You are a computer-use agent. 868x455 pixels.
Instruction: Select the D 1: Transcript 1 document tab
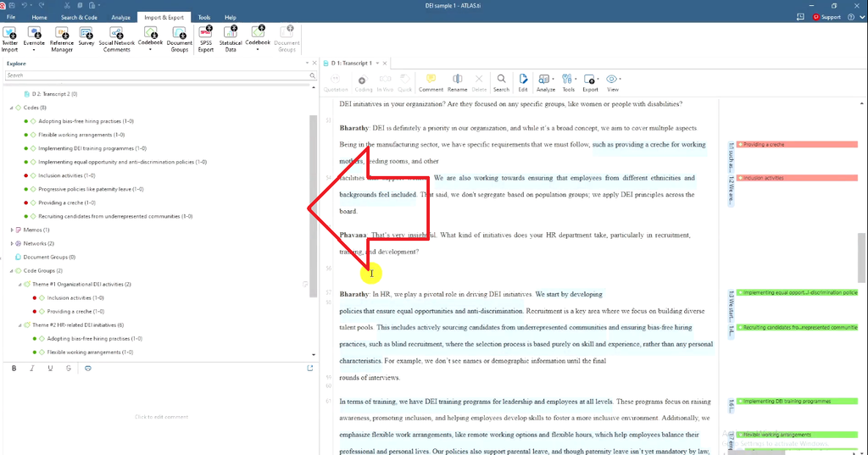click(352, 63)
